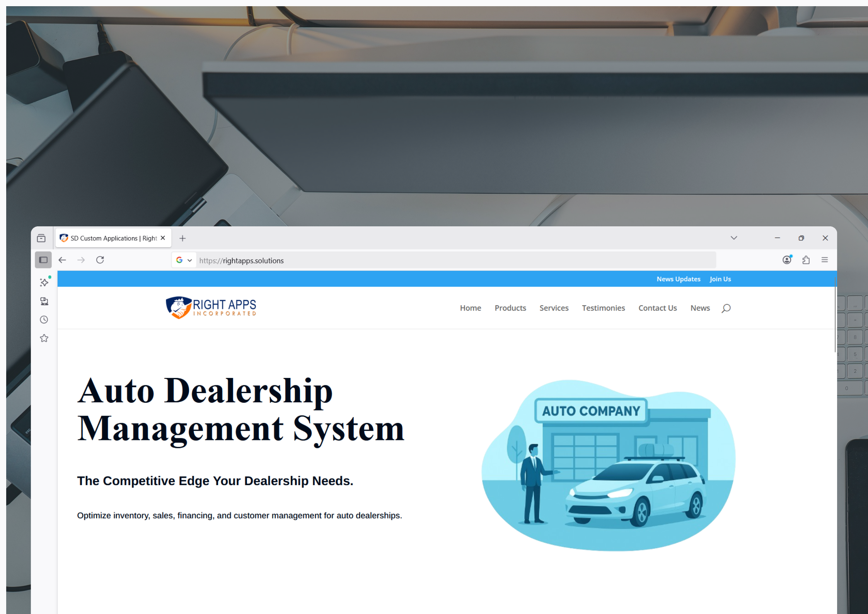Click the Right Apps Incorporated logo
This screenshot has height=614, width=868.
211,308
